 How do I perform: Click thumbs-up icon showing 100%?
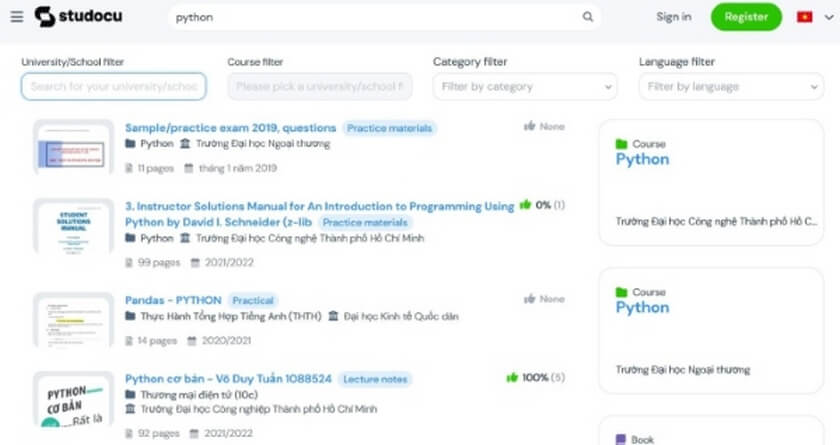[512, 378]
